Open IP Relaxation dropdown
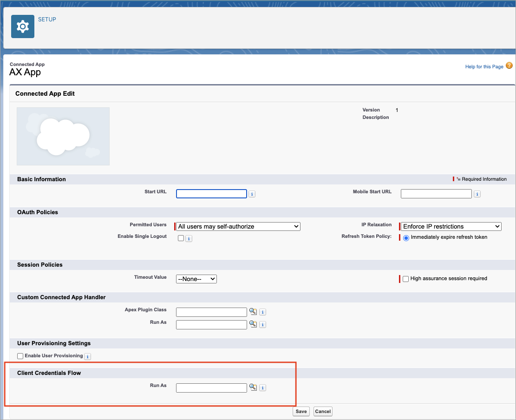The height and width of the screenshot is (420, 516). [451, 226]
